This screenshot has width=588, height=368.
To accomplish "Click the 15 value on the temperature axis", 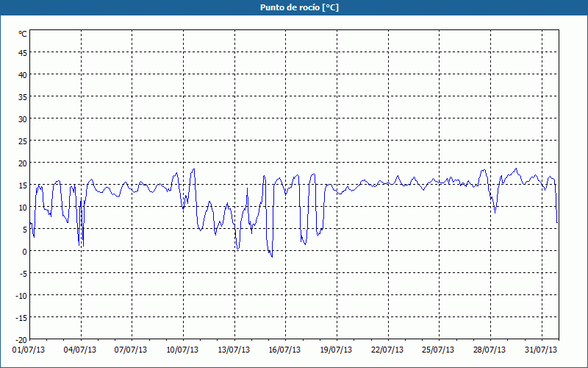I will click(23, 185).
